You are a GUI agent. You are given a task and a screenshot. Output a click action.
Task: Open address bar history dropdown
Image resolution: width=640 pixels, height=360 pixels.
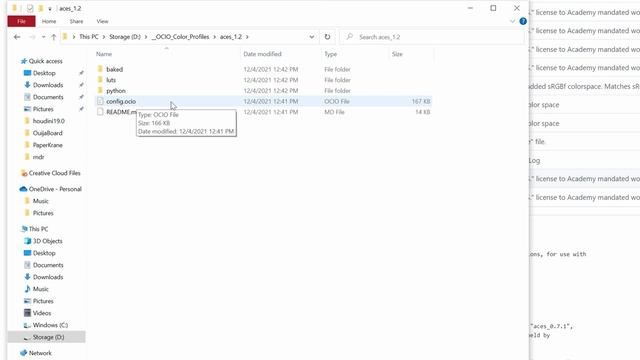312,37
